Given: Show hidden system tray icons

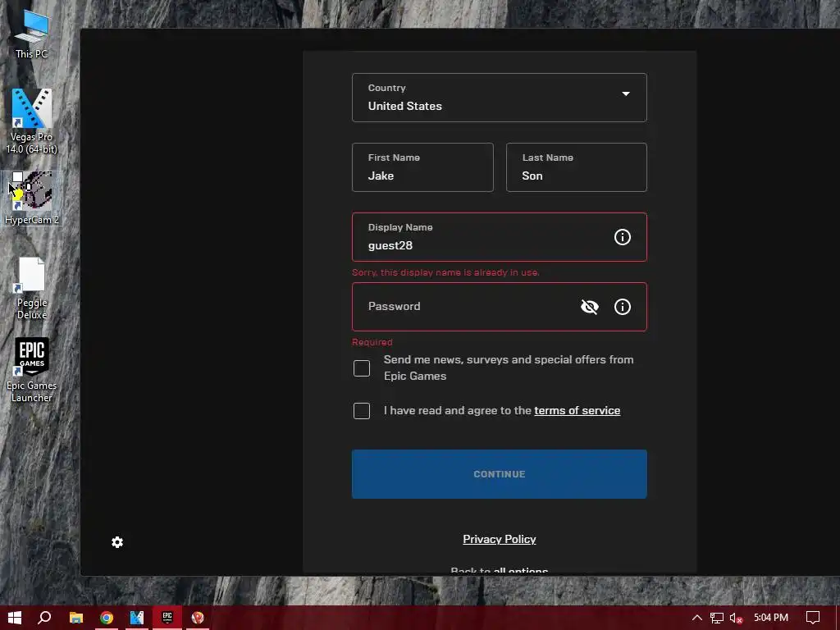Looking at the screenshot, I should pyautogui.click(x=697, y=618).
